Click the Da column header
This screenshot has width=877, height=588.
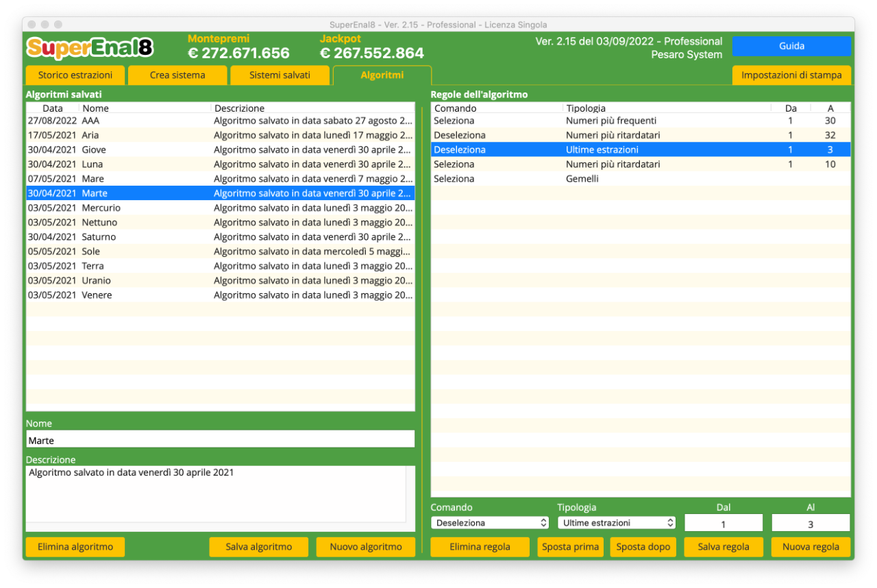[791, 108]
